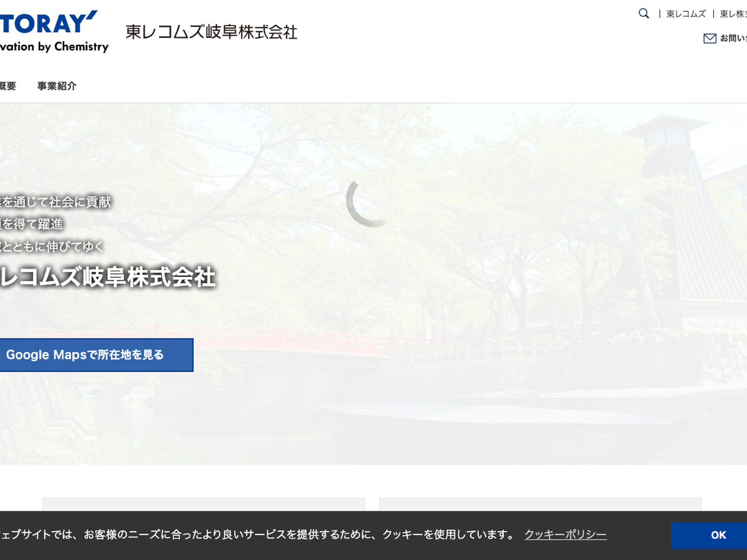Open the お問い合わせ contact link
The image size is (747, 560).
(733, 39)
